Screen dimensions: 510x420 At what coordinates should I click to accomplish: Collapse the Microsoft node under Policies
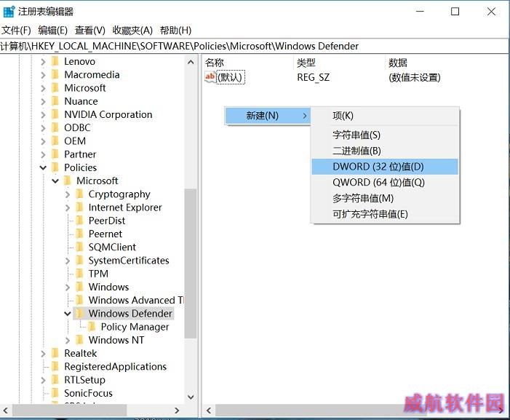55,181
